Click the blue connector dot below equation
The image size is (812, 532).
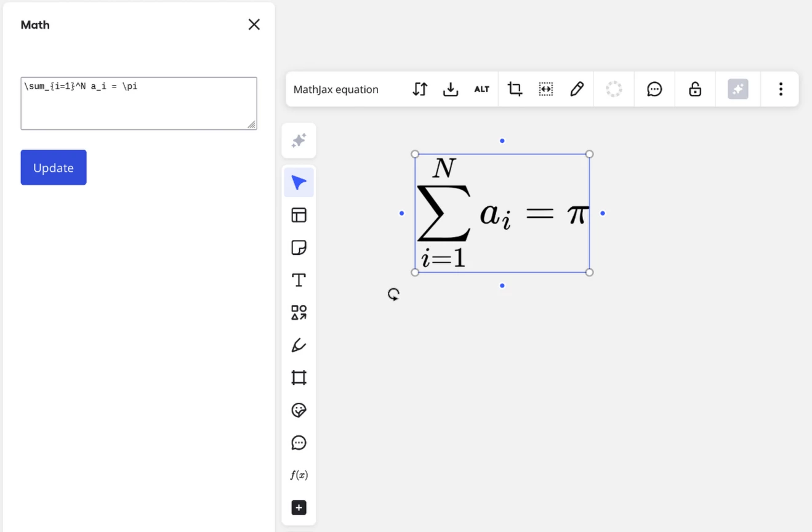tap(502, 286)
